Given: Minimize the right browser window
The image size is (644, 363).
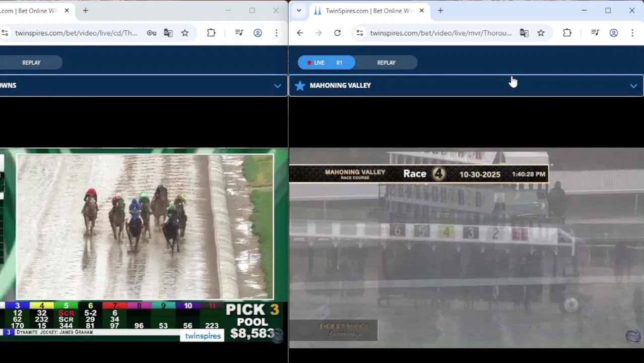Looking at the screenshot, I should 584,10.
